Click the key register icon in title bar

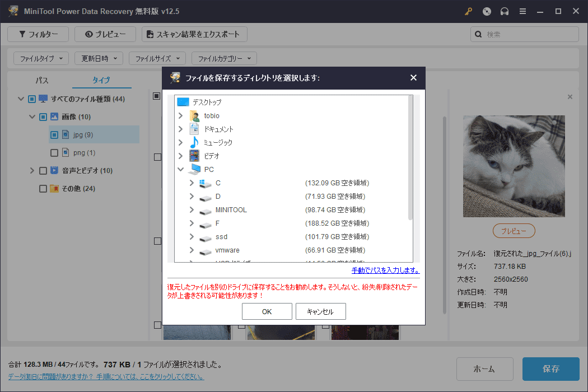(x=468, y=12)
